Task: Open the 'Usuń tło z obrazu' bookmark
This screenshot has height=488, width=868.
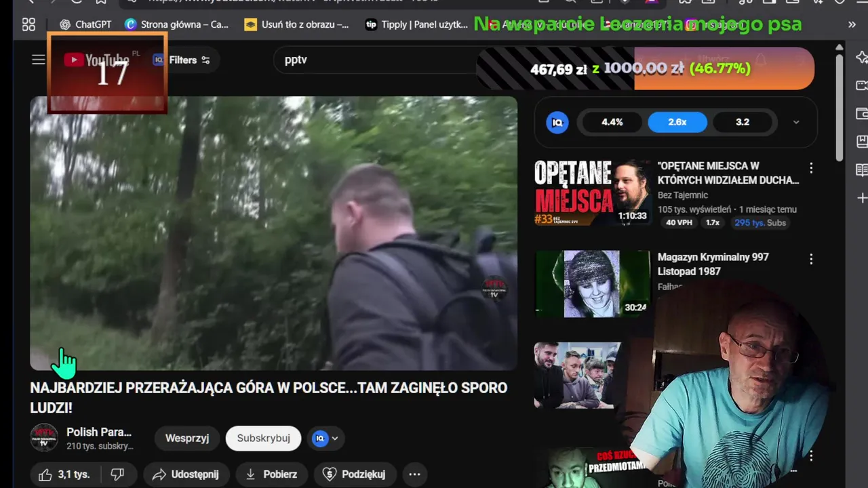Action: click(297, 24)
